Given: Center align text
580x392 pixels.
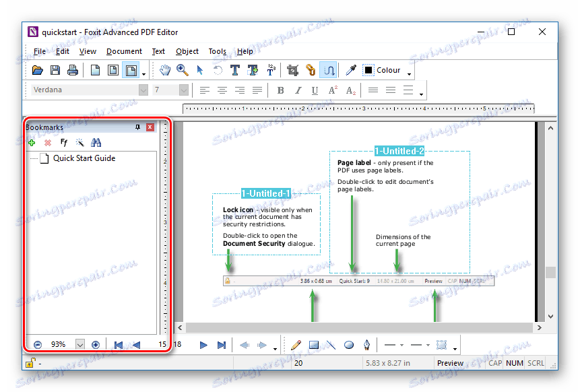Looking at the screenshot, I should click(222, 90).
